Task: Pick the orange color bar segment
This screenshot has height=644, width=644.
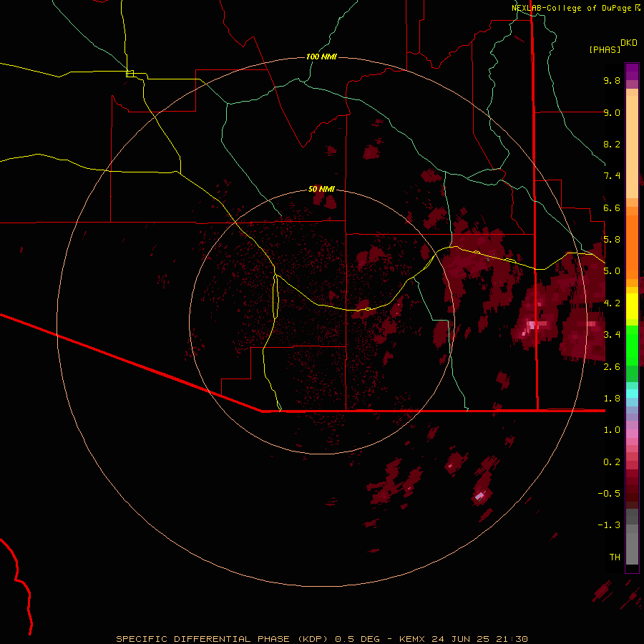Action: (x=632, y=247)
